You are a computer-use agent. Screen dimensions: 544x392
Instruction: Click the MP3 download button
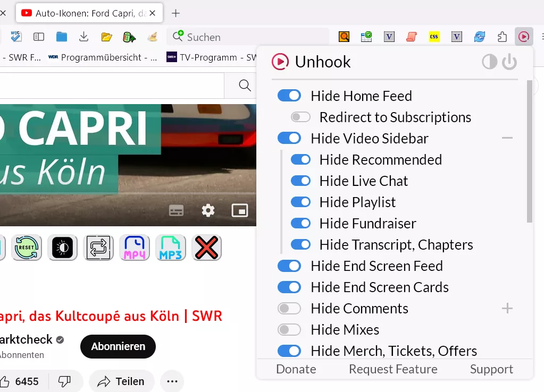[x=171, y=248]
